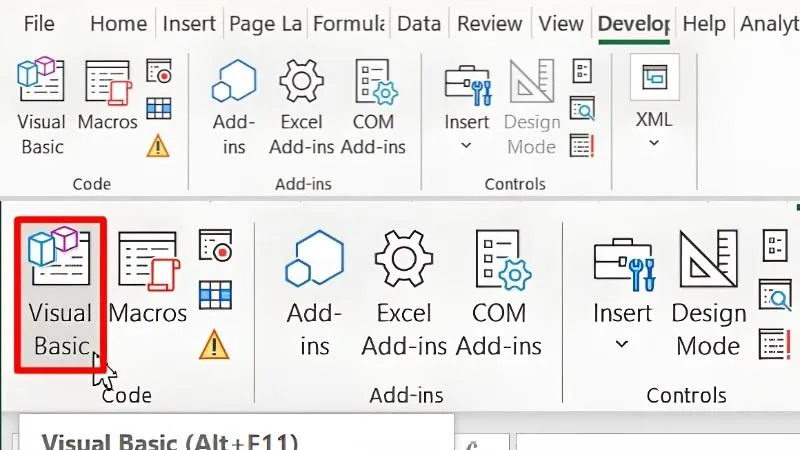Image resolution: width=800 pixels, height=450 pixels.
Task: Click View Code icon in the enlarged ribbon
Action: tap(776, 295)
